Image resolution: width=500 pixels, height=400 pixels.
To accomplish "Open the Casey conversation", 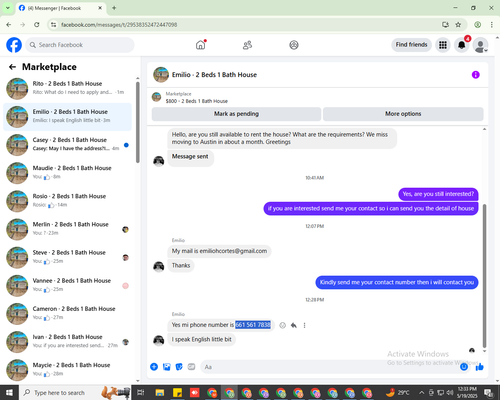I will pyautogui.click(x=68, y=145).
